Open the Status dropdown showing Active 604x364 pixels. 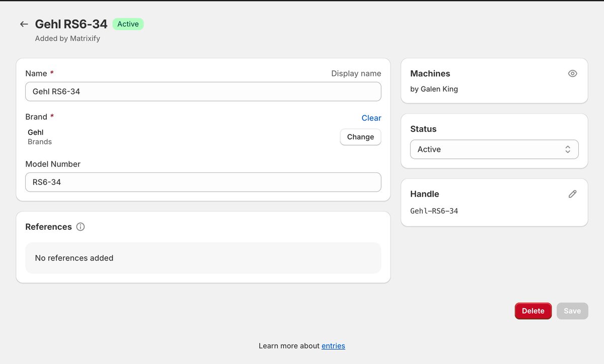494,149
